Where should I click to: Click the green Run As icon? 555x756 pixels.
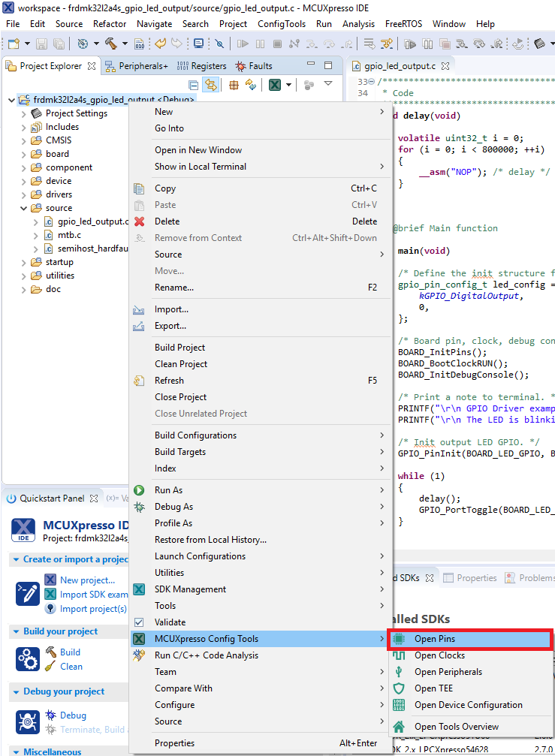pyautogui.click(x=139, y=490)
